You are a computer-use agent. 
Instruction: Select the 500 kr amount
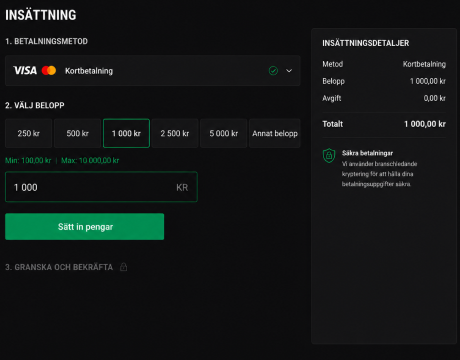point(77,133)
